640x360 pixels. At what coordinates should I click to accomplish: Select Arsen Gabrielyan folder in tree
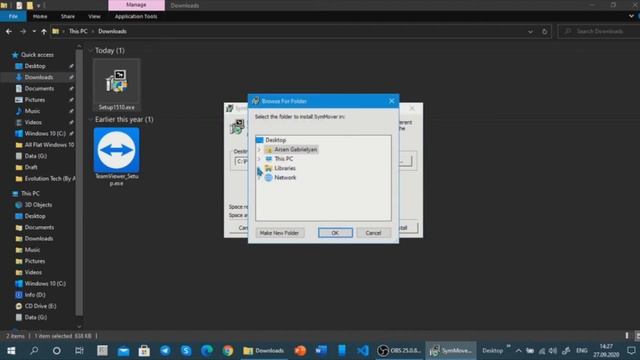click(295, 149)
